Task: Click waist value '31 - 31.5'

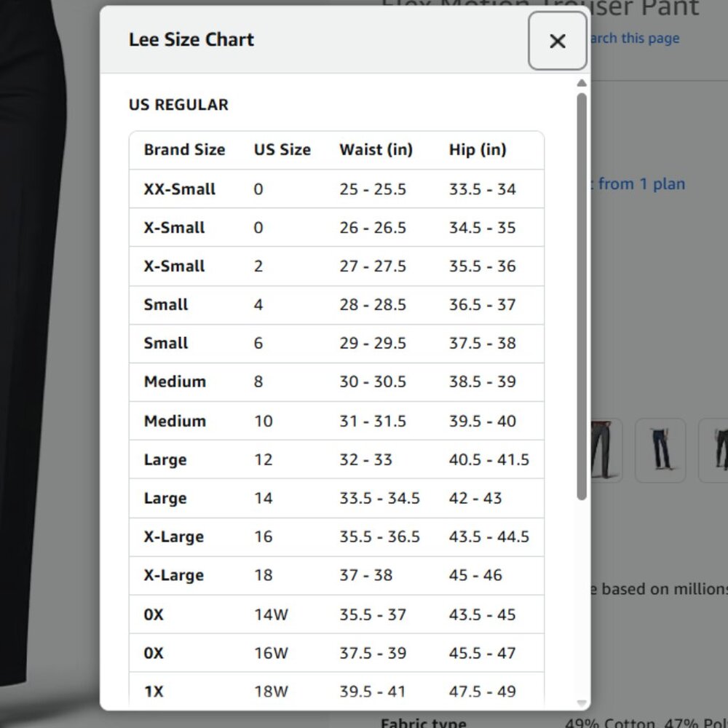Action: [373, 421]
